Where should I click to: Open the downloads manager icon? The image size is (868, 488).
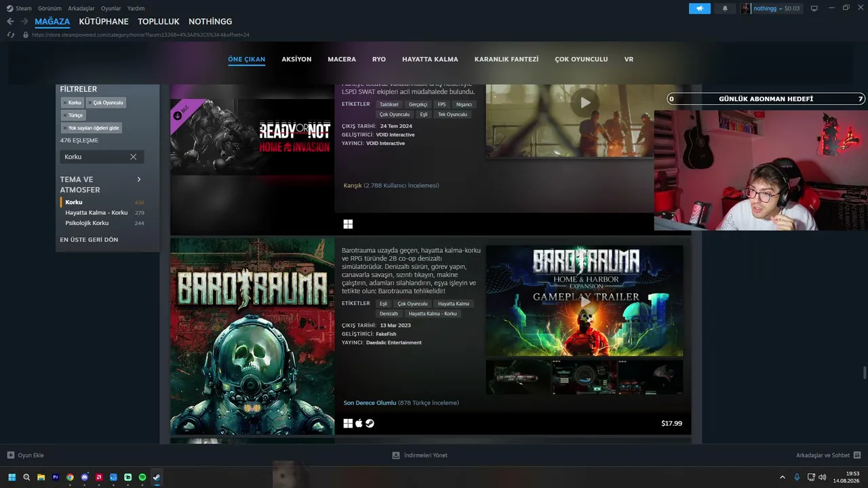396,455
